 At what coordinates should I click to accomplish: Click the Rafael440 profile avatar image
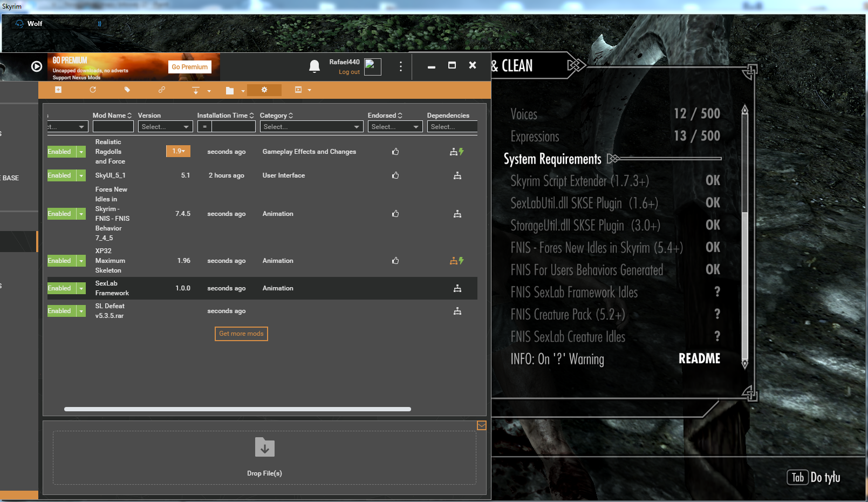point(373,66)
